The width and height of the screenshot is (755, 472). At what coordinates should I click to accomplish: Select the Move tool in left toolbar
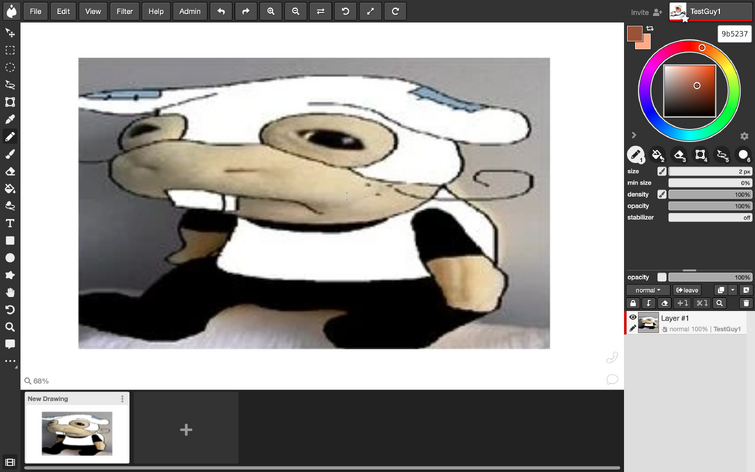[x=10, y=33]
